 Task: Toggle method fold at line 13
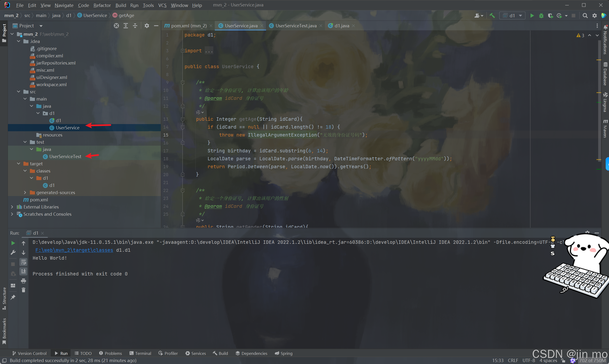(183, 119)
